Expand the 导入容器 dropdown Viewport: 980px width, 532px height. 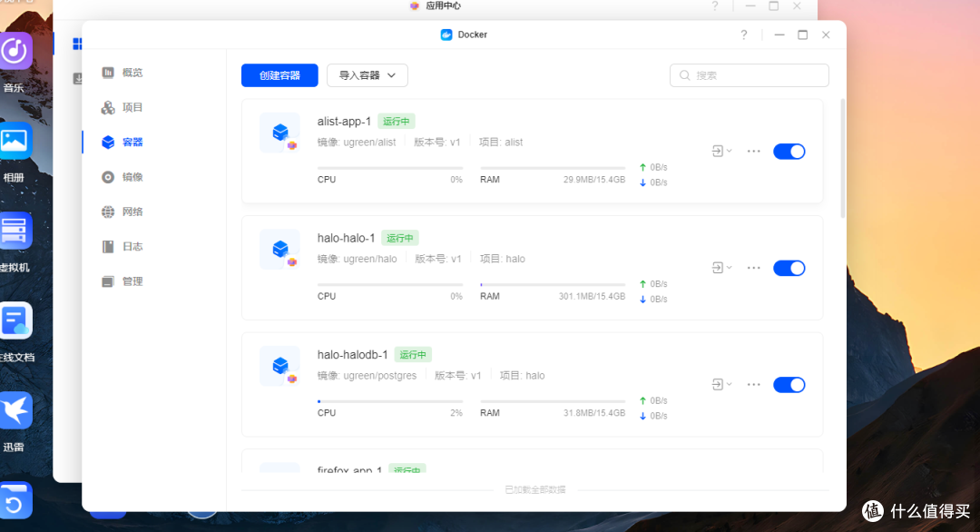pos(367,75)
